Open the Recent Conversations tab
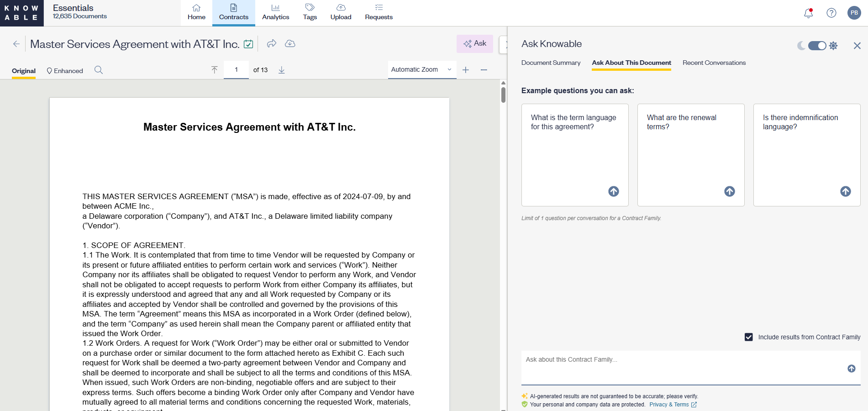Viewport: 868px width, 411px height. (714, 63)
